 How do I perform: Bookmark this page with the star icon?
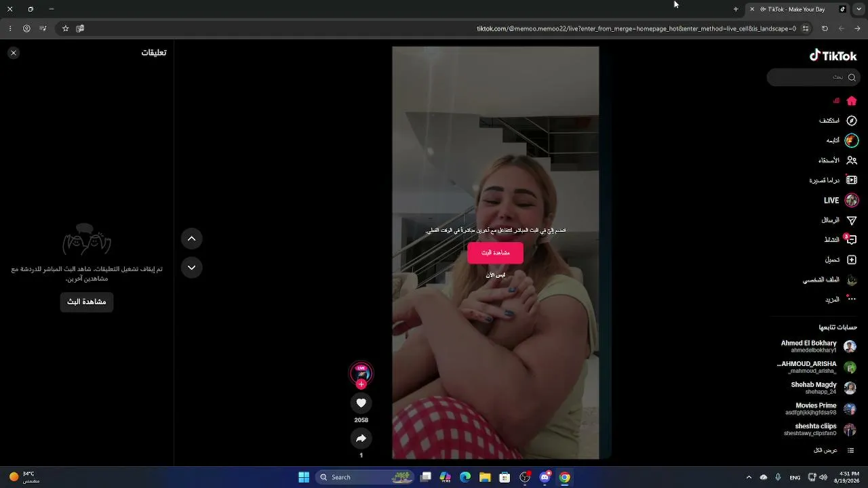click(x=66, y=28)
